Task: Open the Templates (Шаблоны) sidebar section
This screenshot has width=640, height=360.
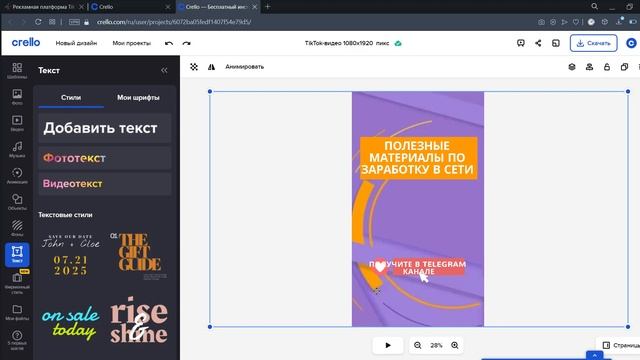Action: [x=17, y=71]
